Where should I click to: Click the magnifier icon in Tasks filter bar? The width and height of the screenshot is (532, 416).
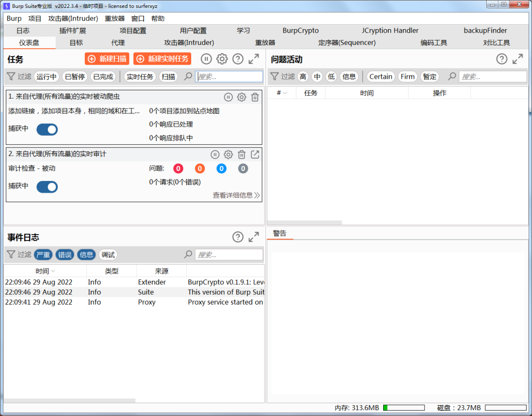188,76
